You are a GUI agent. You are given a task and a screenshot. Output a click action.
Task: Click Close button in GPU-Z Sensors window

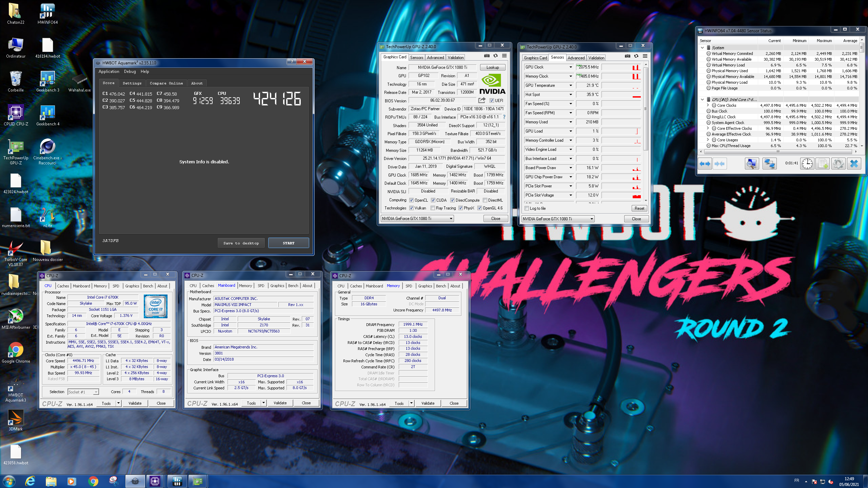636,219
